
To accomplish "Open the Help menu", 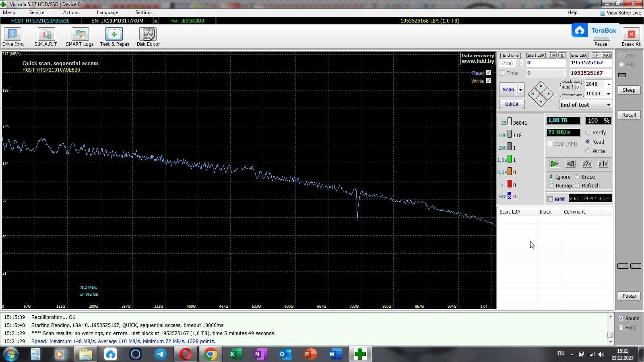I will click(x=572, y=12).
